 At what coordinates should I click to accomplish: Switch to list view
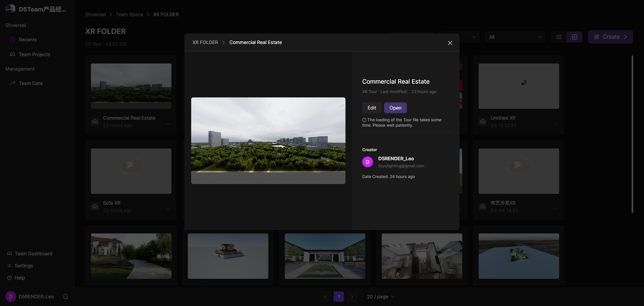click(559, 37)
